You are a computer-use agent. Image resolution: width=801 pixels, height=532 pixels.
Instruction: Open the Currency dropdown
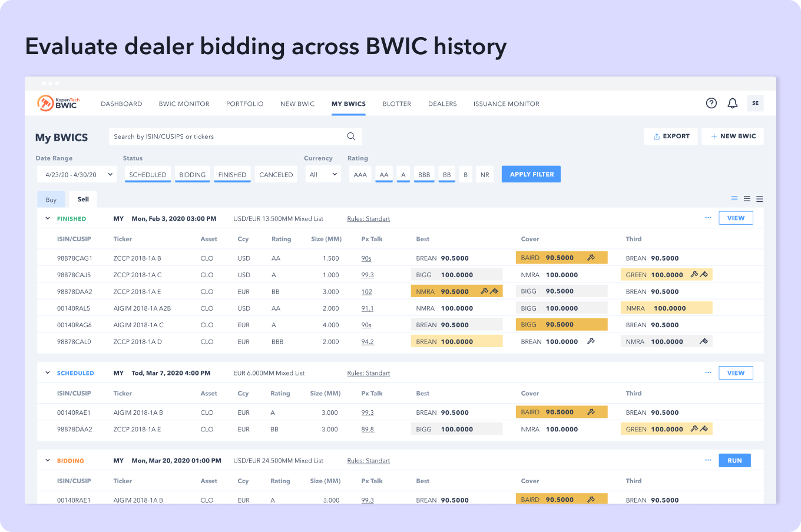point(323,175)
